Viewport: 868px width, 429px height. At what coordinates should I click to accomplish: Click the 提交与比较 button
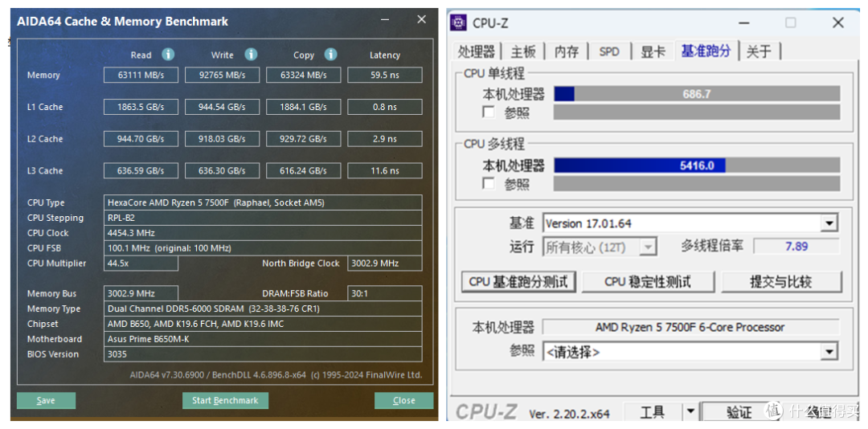pyautogui.click(x=781, y=282)
